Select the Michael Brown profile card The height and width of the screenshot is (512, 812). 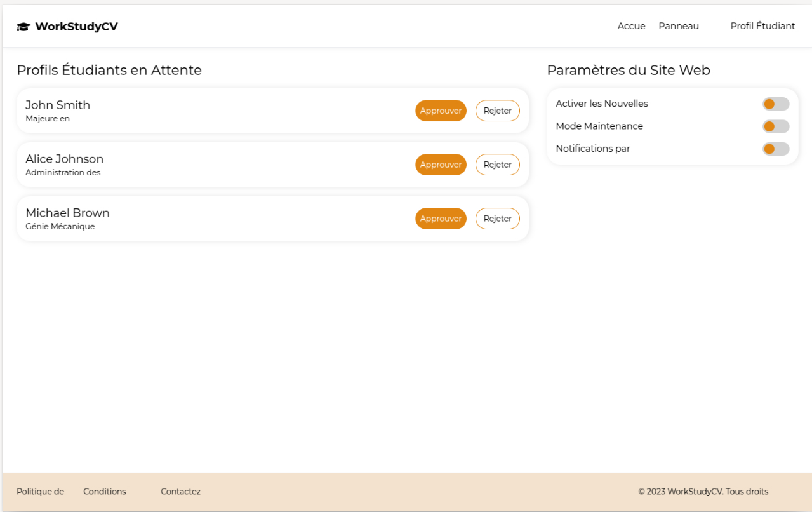(x=254, y=219)
